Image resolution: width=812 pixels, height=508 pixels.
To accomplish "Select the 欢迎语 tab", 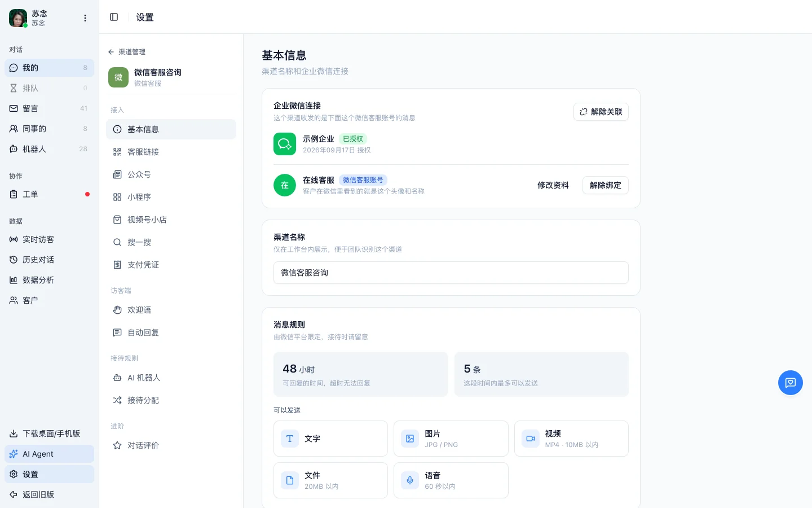I will tap(171, 310).
